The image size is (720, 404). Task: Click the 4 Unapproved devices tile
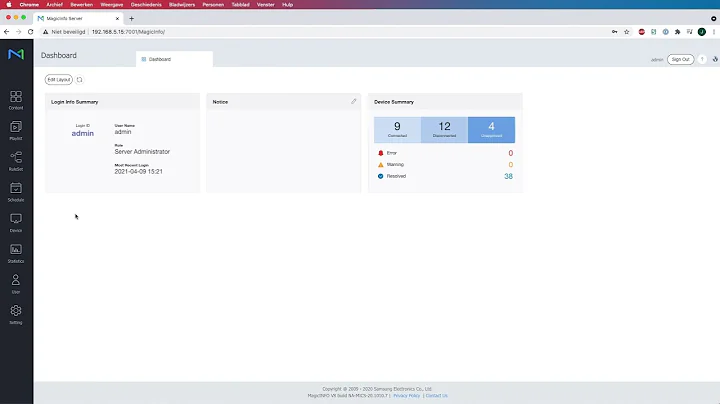coord(491,130)
